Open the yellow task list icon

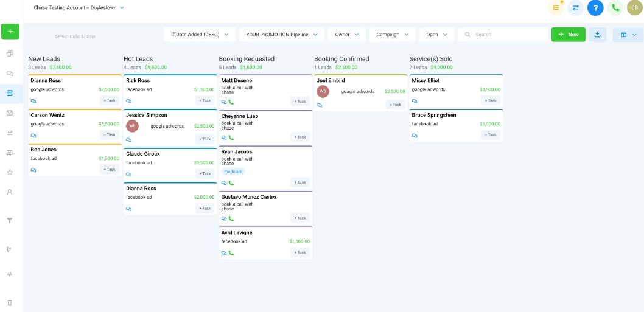[556, 8]
